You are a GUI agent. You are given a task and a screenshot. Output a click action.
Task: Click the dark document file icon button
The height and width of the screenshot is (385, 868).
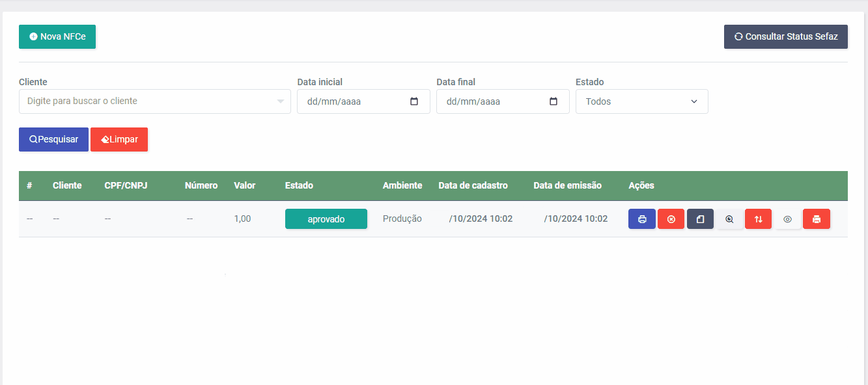pyautogui.click(x=700, y=219)
